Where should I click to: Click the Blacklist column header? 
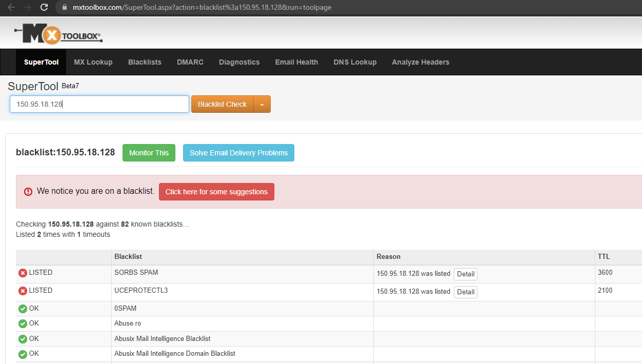tap(128, 256)
